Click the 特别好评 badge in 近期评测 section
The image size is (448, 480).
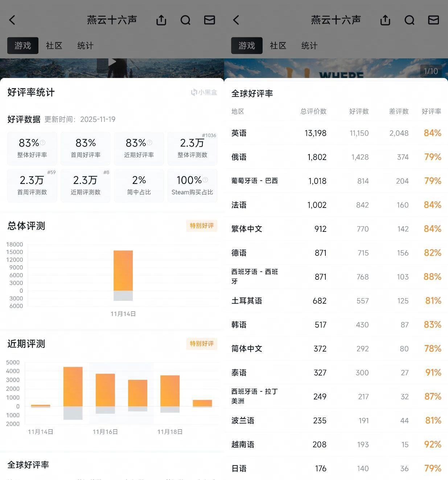pyautogui.click(x=202, y=344)
